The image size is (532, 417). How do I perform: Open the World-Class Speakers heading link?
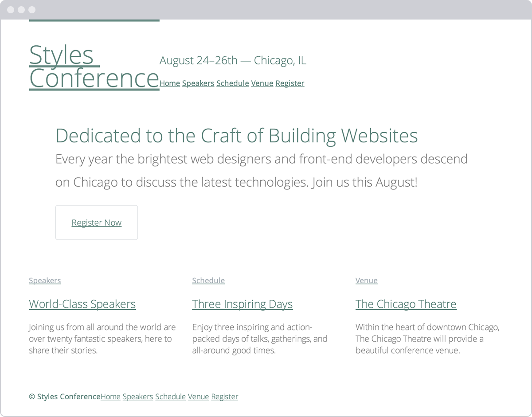coord(82,304)
